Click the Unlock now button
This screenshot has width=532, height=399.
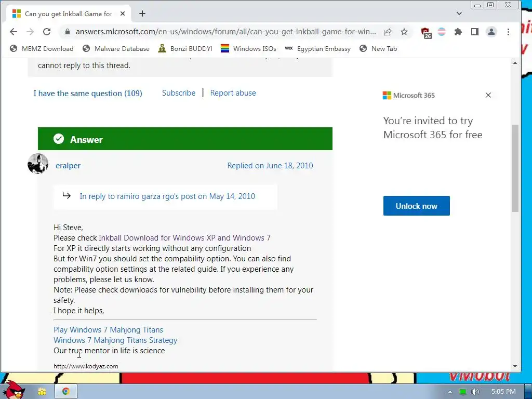[416, 206]
